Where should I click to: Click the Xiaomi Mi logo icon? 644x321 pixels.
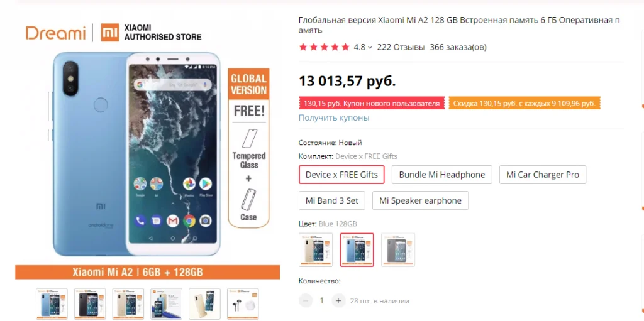(x=110, y=33)
